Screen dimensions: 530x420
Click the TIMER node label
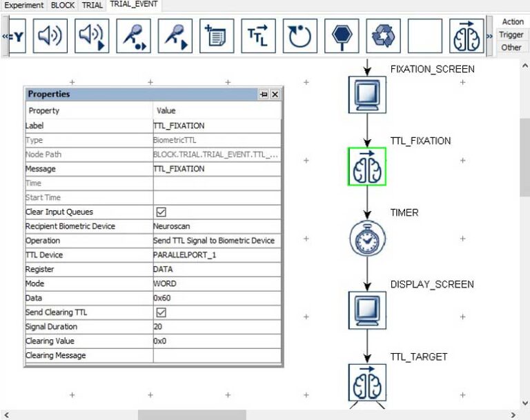tap(404, 212)
